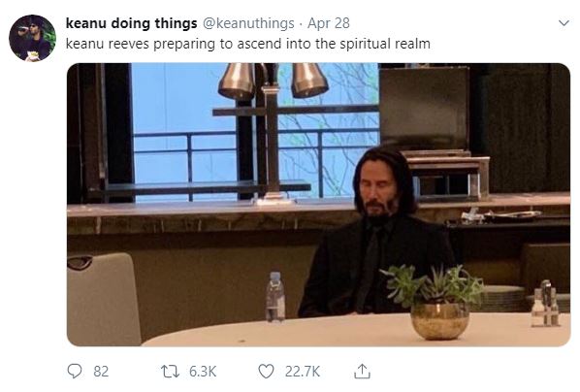Click the reply speech bubble icon
This screenshot has height=392, width=580.
[x=75, y=371]
